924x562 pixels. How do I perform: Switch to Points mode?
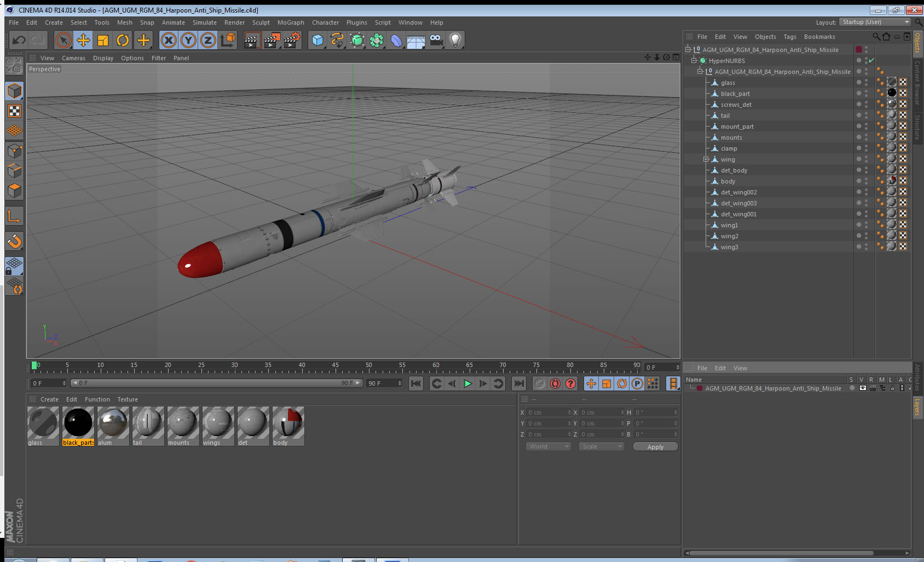pyautogui.click(x=14, y=151)
